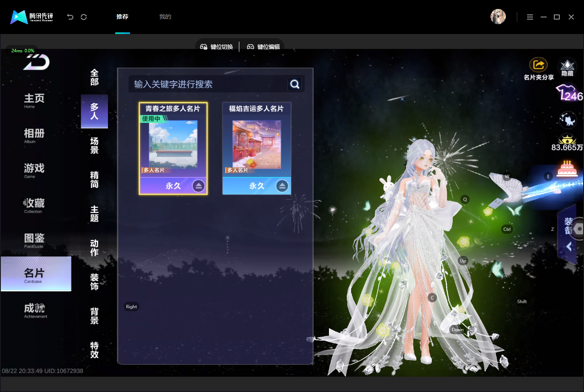Screen dimensions: 584x392
Task: Select the 精简 category tab
Action: coord(94,179)
